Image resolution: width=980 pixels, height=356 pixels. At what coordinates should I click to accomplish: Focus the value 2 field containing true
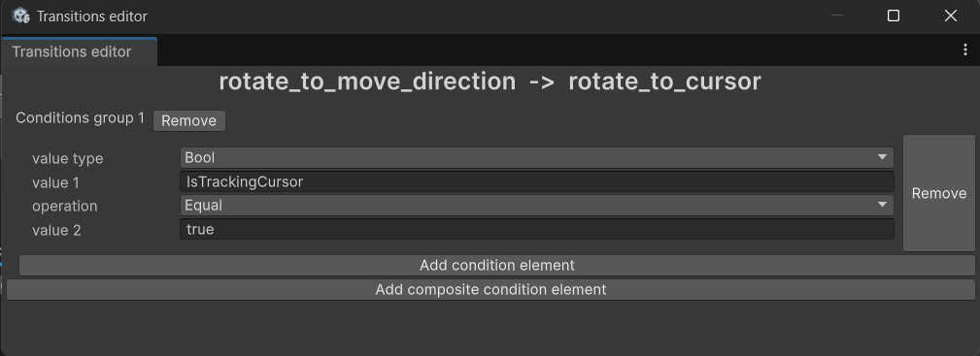click(x=537, y=229)
